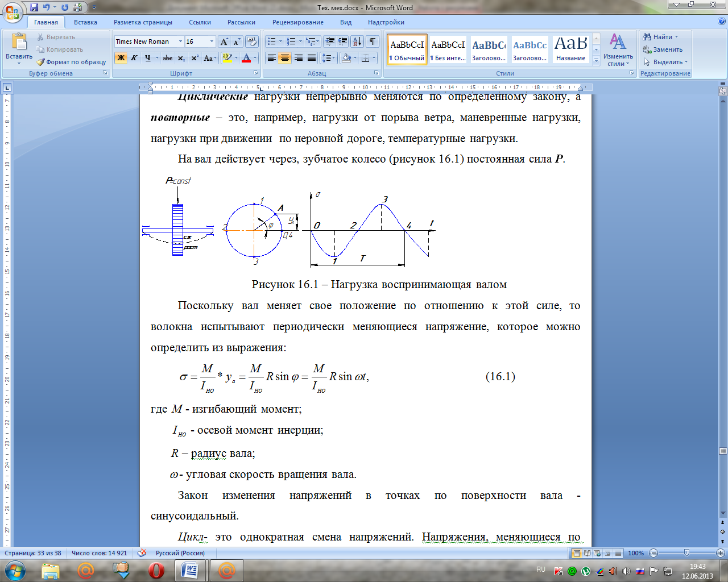Open the Вид (View) tab
728x582 pixels.
(x=346, y=22)
